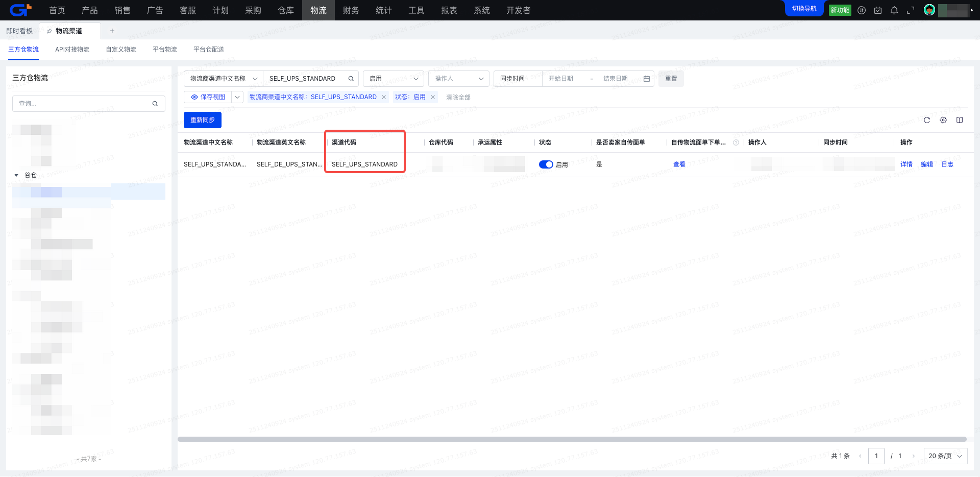Open the transfer arrows icon in top bar
This screenshot has width=980, height=477.
click(862, 10)
